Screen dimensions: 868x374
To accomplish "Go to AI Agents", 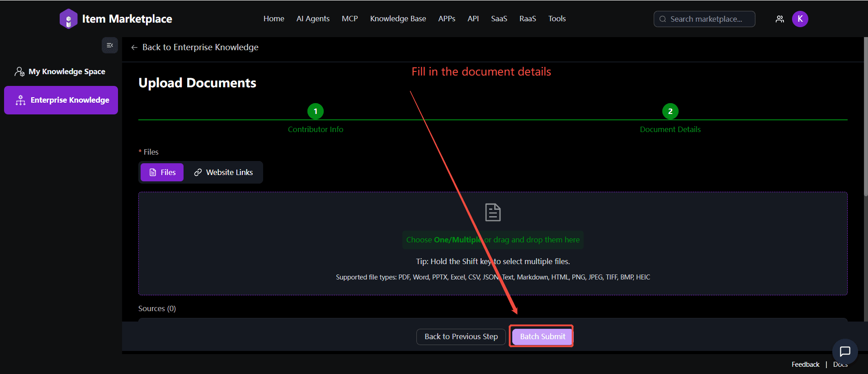I will point(313,19).
